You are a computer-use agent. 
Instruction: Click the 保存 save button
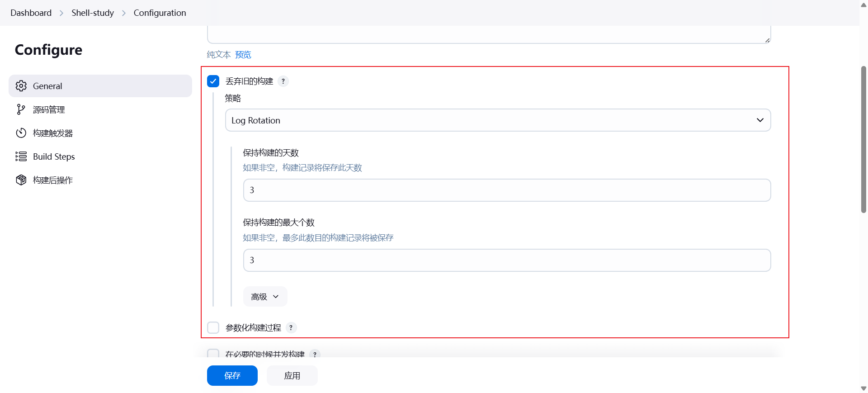[x=232, y=375]
